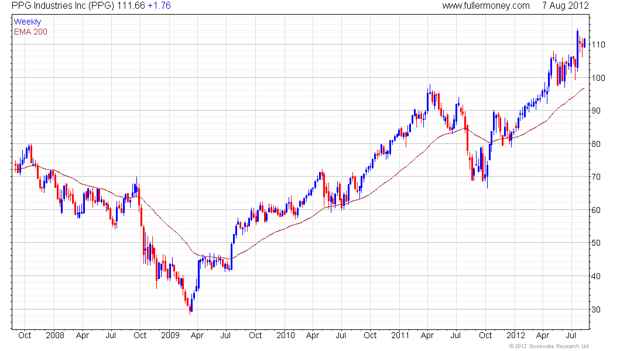Click the current price 111.66 in title
This screenshot has height=351, width=644.
[x=131, y=6]
